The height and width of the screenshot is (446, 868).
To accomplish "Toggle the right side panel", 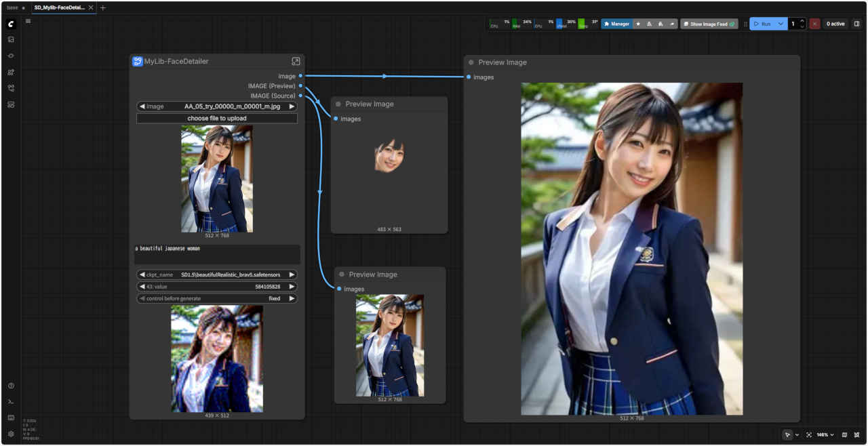I will pos(856,24).
